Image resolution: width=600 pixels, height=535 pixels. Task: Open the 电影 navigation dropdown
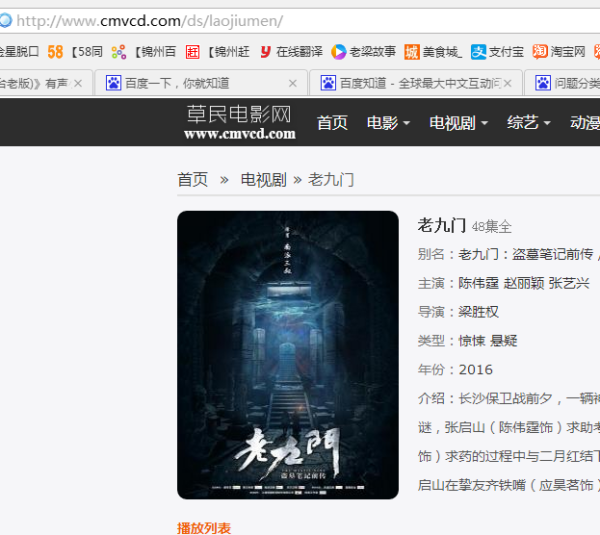point(388,123)
